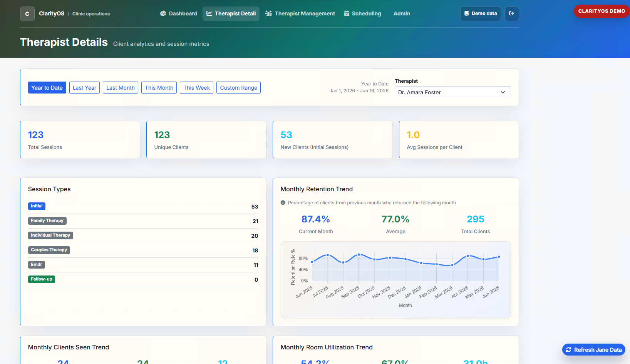The width and height of the screenshot is (630, 364).
Task: Click the Scheduling calendar icon
Action: coord(347,13)
